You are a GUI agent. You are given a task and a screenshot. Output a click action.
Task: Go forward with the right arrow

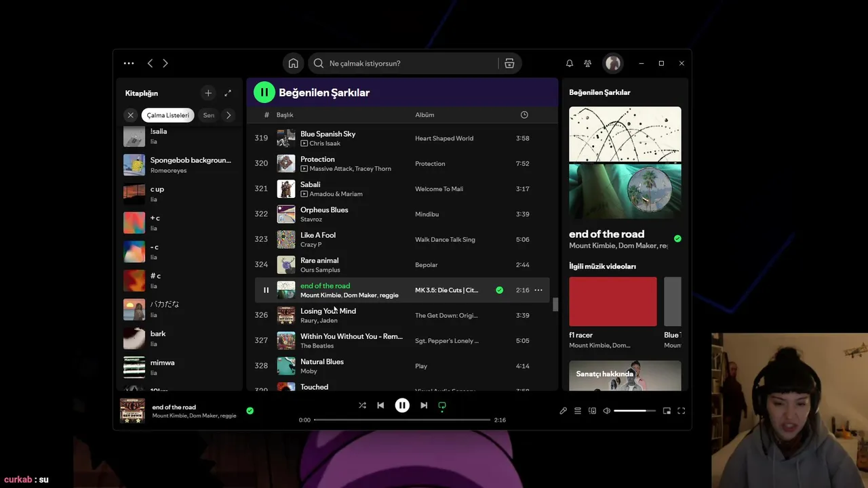pyautogui.click(x=165, y=63)
